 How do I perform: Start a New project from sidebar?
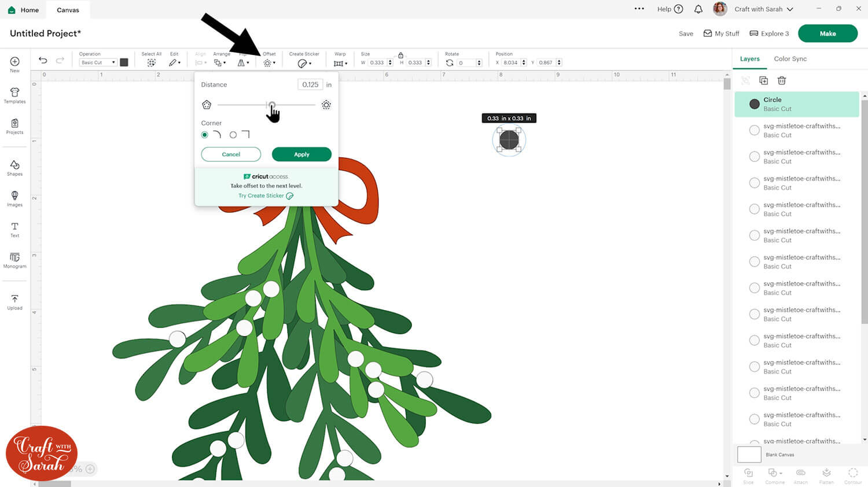pos(15,64)
